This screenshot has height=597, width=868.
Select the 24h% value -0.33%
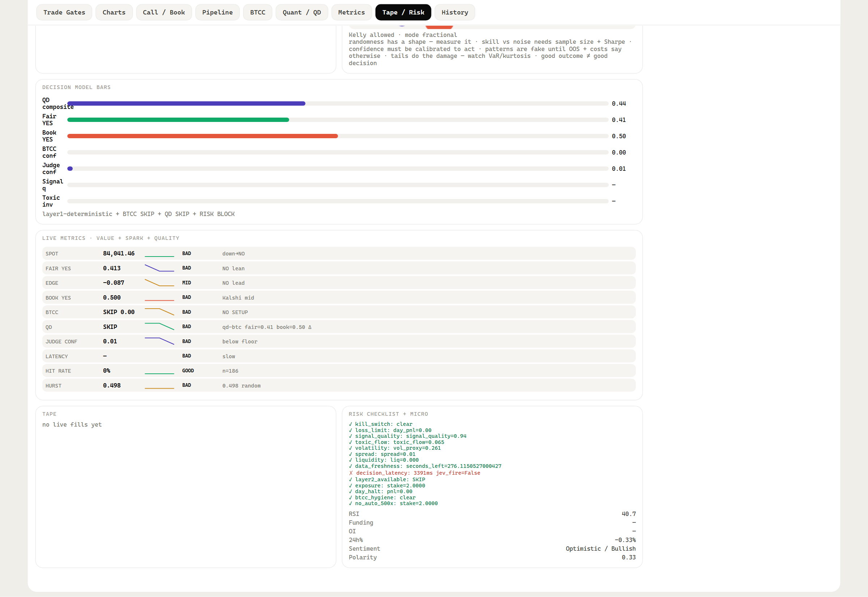[x=625, y=540]
